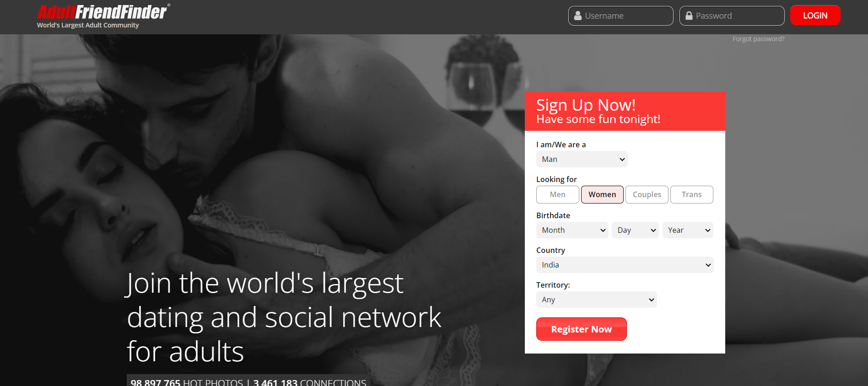The height and width of the screenshot is (386, 868).
Task: Click the AdultFriendFinder logo
Action: [103, 12]
